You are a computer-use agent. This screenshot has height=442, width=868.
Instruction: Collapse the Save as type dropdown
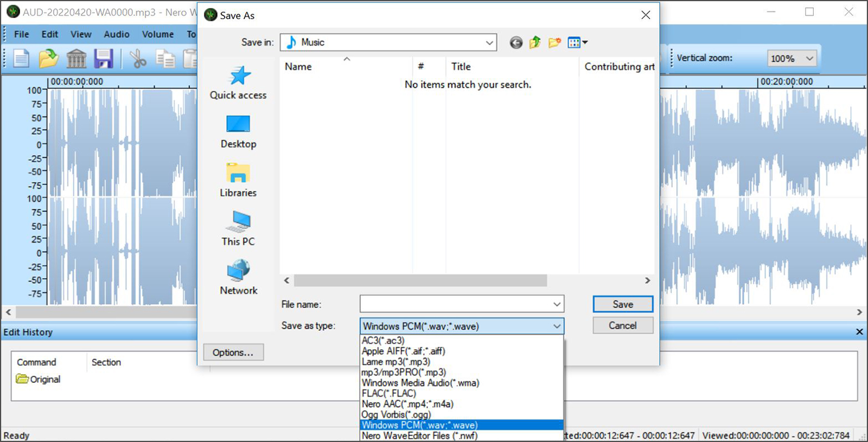click(x=557, y=326)
